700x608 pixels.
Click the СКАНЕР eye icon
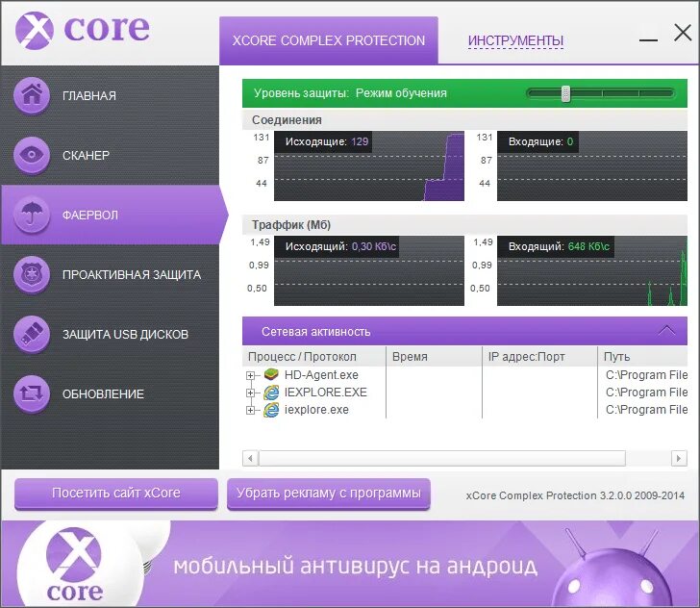[31, 155]
